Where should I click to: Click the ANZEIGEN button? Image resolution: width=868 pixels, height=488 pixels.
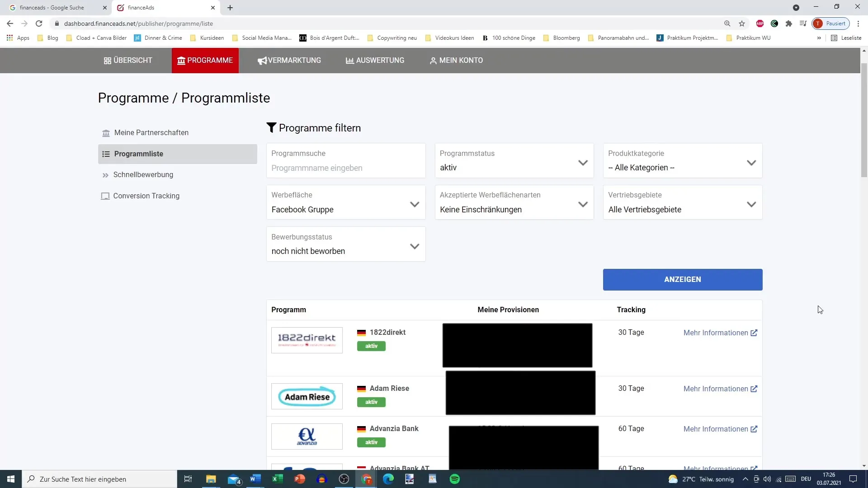pyautogui.click(x=683, y=279)
